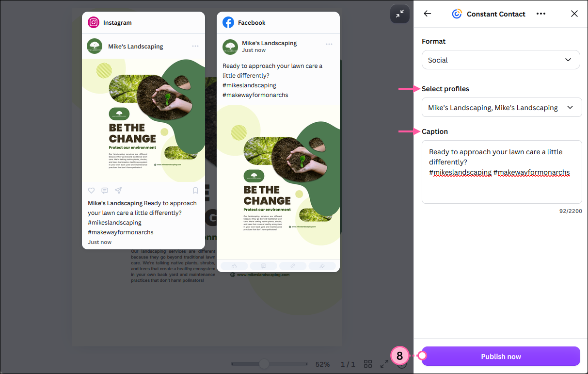
Task: Click the fullscreen expand icon in the bottom bar
Action: (x=384, y=364)
